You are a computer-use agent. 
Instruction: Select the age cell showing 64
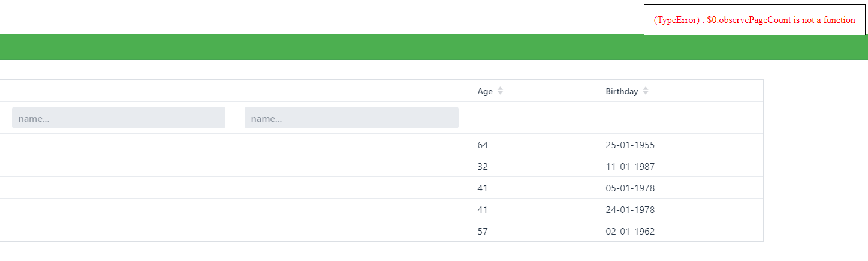[x=483, y=145]
